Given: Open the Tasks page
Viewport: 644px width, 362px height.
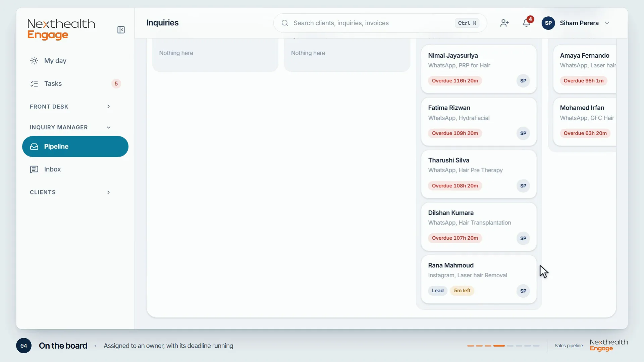Looking at the screenshot, I should pos(75,84).
